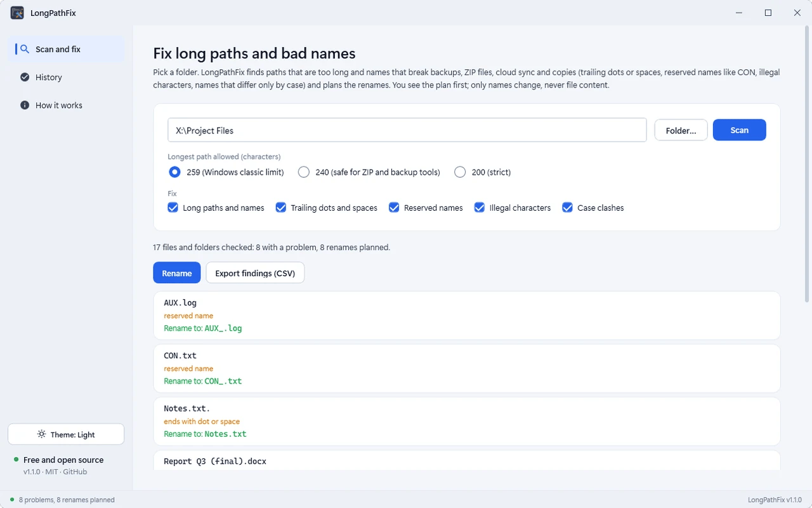Viewport: 812px width, 508px height.
Task: Select the AUX.log finding
Action: (x=467, y=316)
